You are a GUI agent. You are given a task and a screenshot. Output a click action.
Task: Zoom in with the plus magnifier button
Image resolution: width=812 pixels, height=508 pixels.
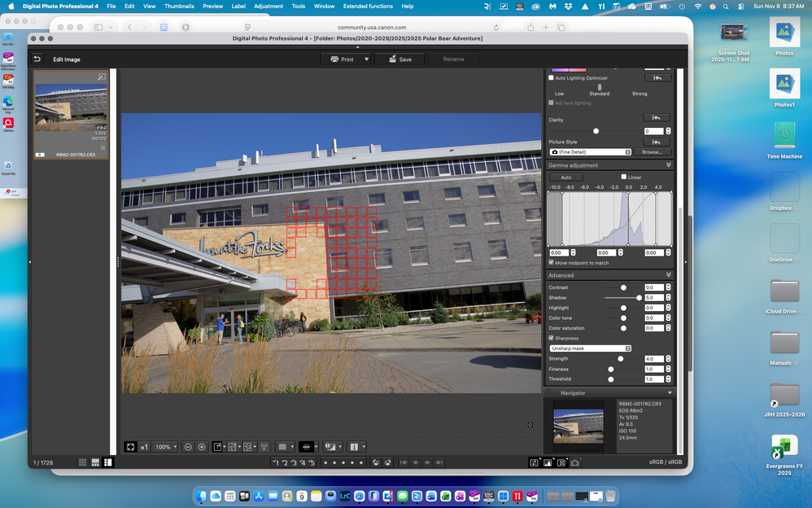[202, 447]
